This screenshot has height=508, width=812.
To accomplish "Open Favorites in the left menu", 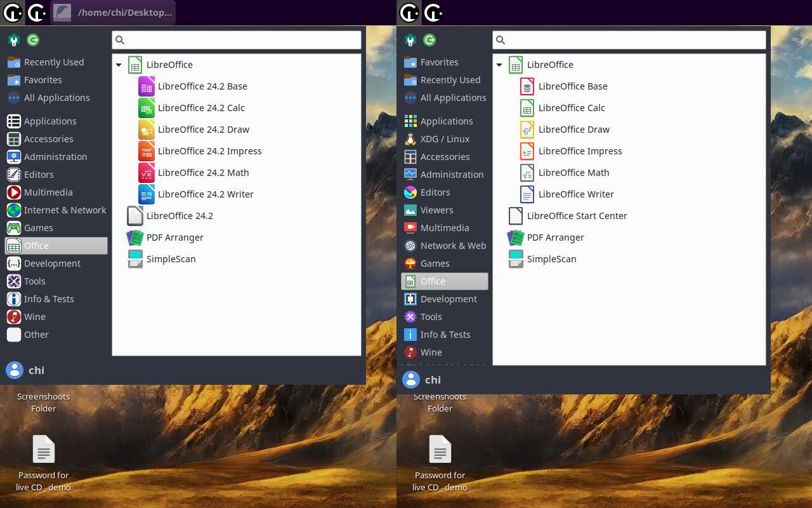I will [56, 80].
